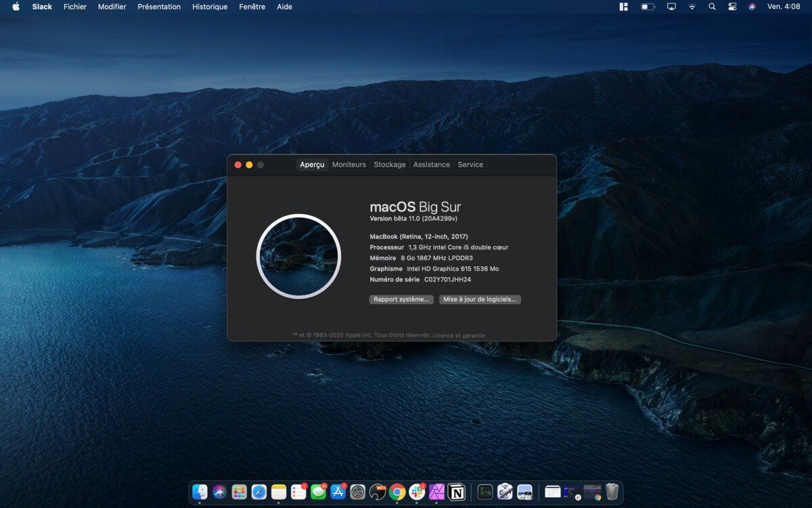Open the Aide menu
Image resolution: width=812 pixels, height=508 pixels.
pos(285,7)
